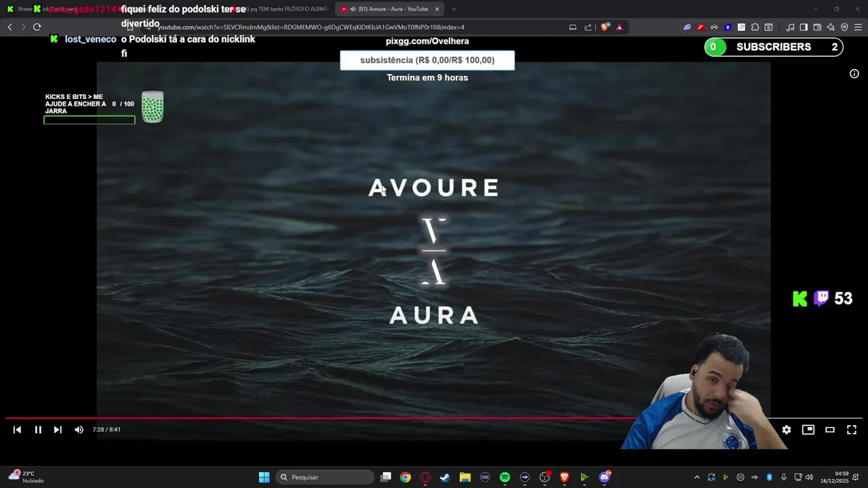Viewport: 868px width, 488px height.
Task: Click the Kicks e Bits jar goal widget
Action: point(104,107)
